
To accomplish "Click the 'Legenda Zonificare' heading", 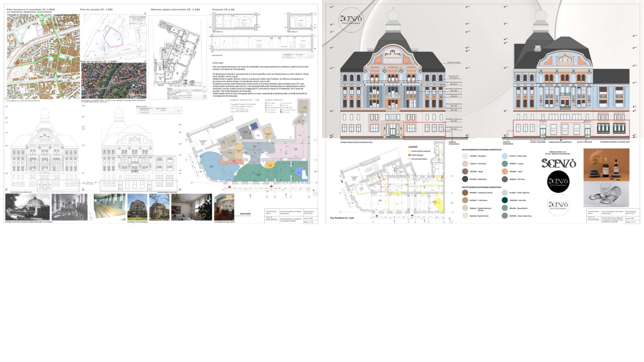I will pos(274,100).
